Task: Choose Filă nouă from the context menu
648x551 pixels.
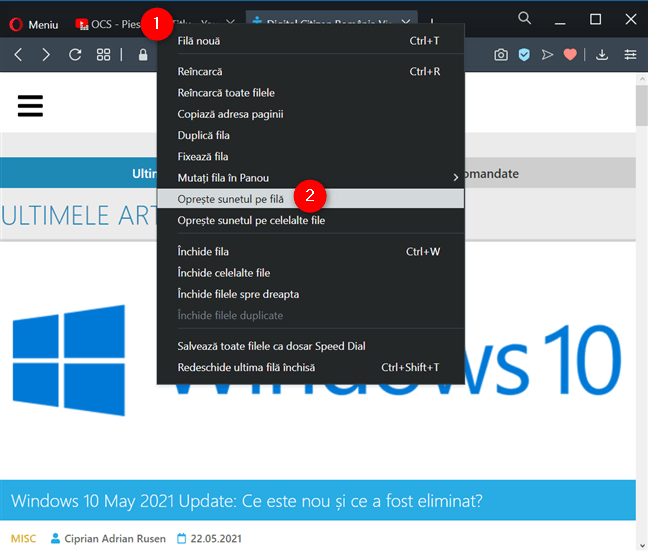Action: [311, 41]
